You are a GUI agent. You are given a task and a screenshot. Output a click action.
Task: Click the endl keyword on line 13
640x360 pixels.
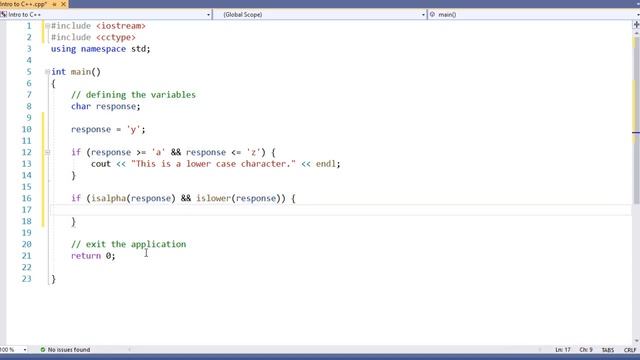(x=325, y=164)
